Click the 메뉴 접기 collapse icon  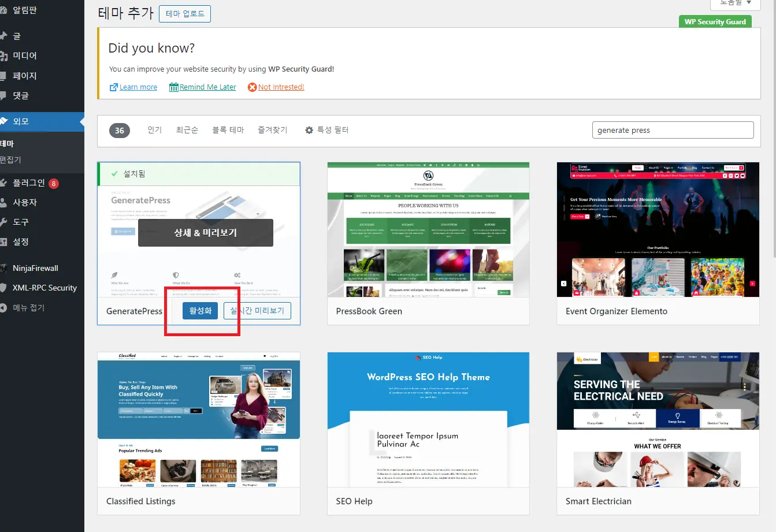3,307
